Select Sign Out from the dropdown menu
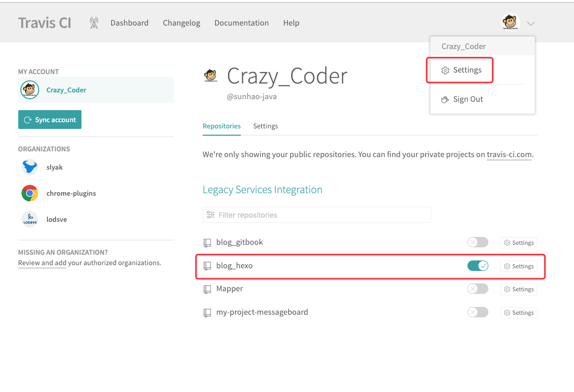Screen dimensions: 574x392 (x=462, y=99)
